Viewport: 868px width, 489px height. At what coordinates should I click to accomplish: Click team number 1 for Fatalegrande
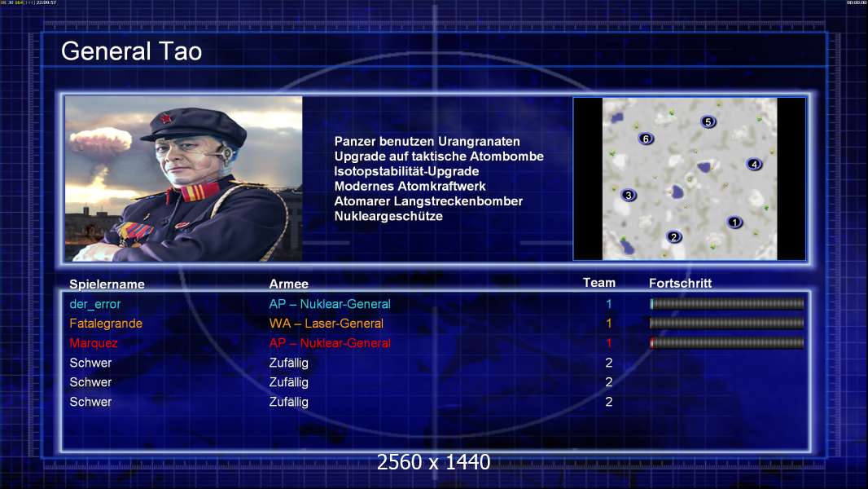click(x=609, y=324)
